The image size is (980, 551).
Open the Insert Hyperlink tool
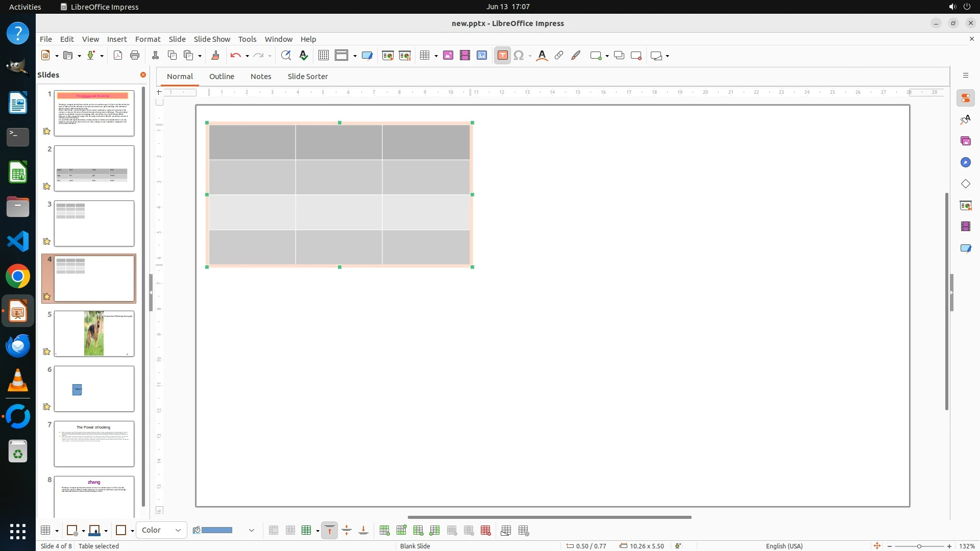[x=559, y=56]
